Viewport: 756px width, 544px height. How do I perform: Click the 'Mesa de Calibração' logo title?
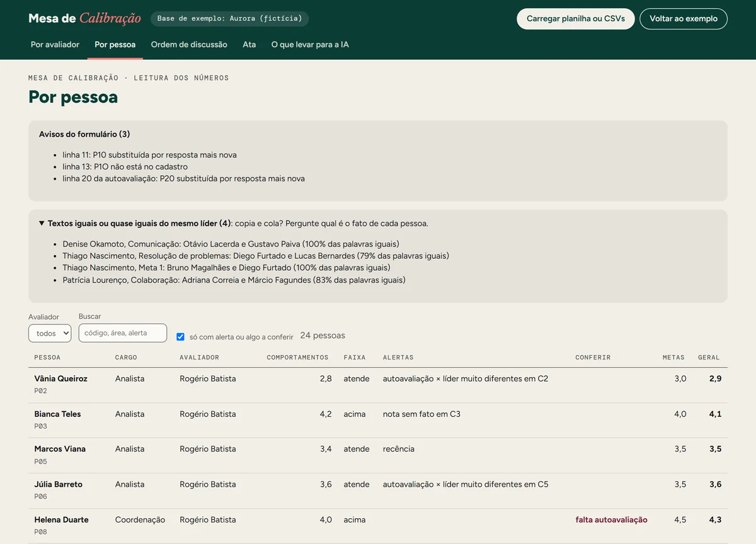[x=85, y=18]
